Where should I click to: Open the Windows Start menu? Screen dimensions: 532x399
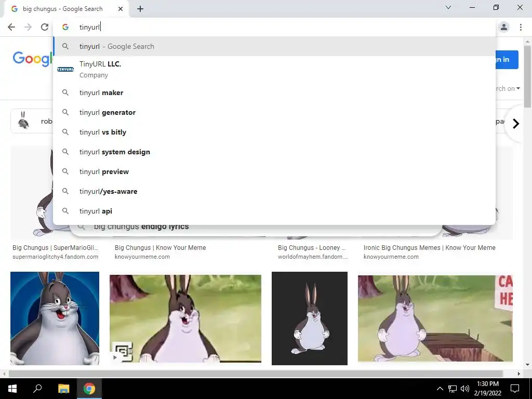coord(12,389)
